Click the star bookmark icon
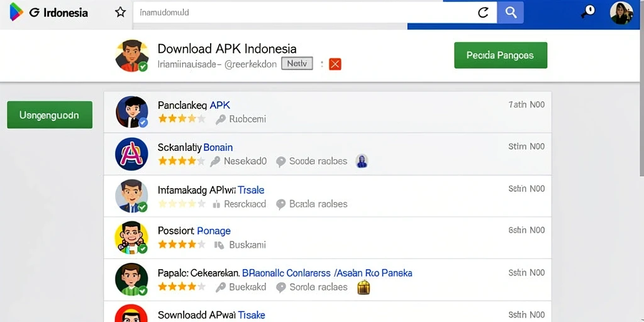The width and height of the screenshot is (644, 322). pyautogui.click(x=120, y=12)
